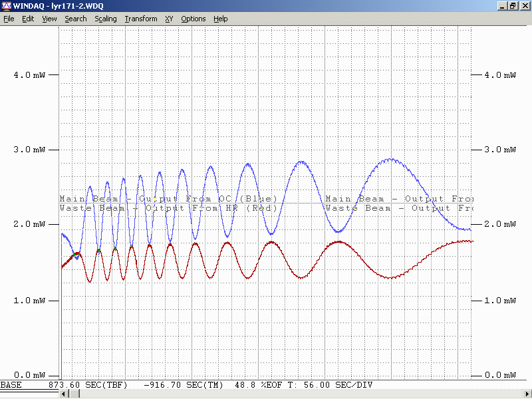The height and width of the screenshot is (399, 532).
Task: Click the horizontal scrollbar left arrow
Action: pyautogui.click(x=64, y=394)
